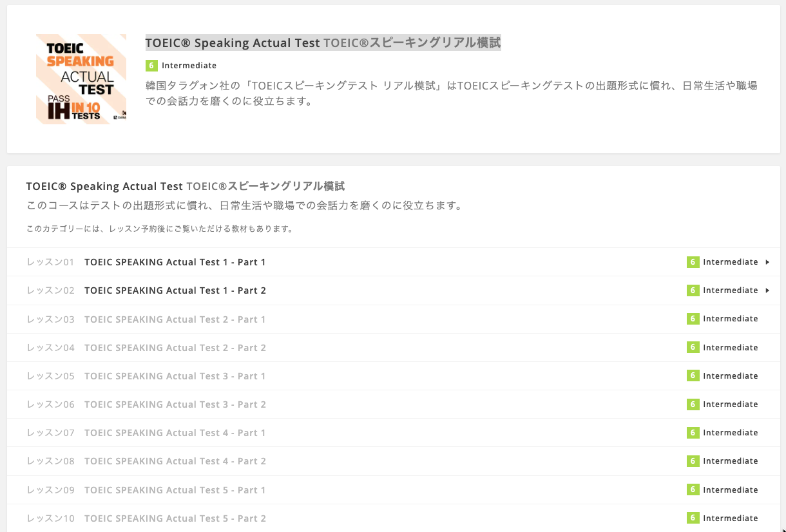
Task: Click level 6 badge on Test 1 - Part 1 row
Action: (x=693, y=262)
